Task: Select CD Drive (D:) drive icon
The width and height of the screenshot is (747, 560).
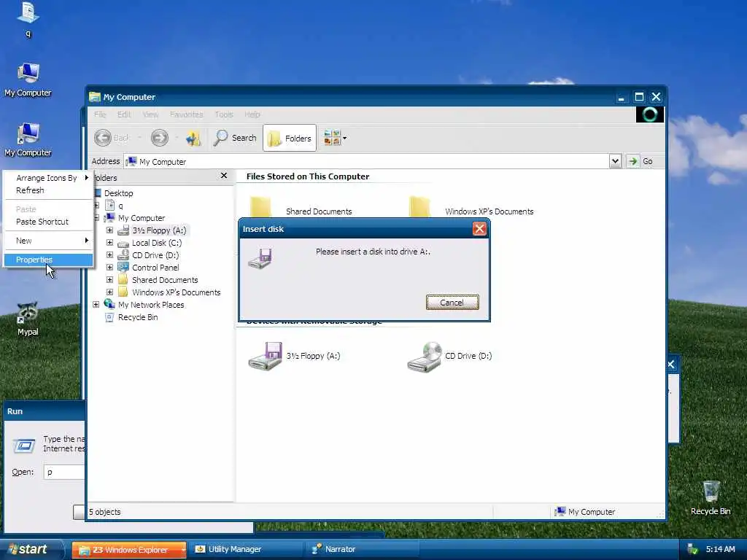Action: 424,356
